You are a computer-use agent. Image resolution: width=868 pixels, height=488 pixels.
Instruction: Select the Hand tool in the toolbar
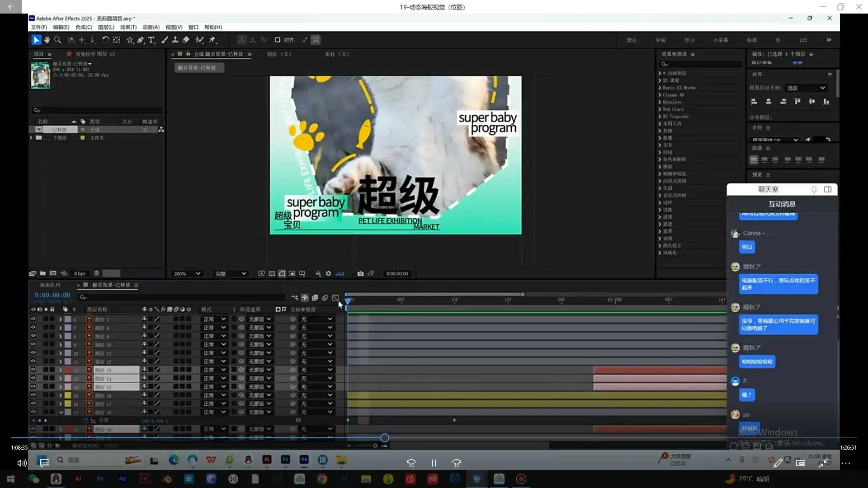47,40
